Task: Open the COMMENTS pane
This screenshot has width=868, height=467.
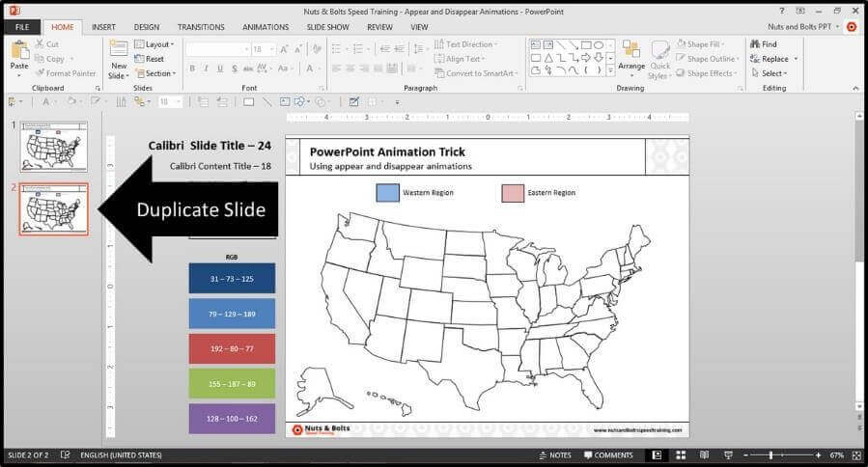Action: [608, 454]
